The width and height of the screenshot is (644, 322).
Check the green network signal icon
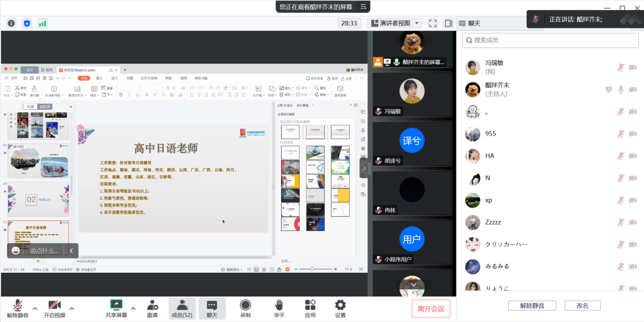[43, 23]
